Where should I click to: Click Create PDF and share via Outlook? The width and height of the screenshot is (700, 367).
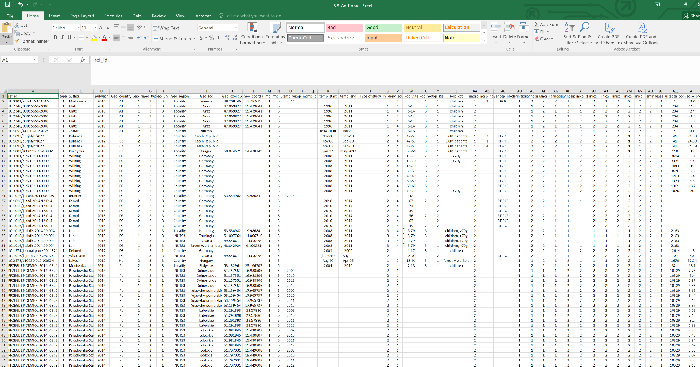tap(642, 33)
